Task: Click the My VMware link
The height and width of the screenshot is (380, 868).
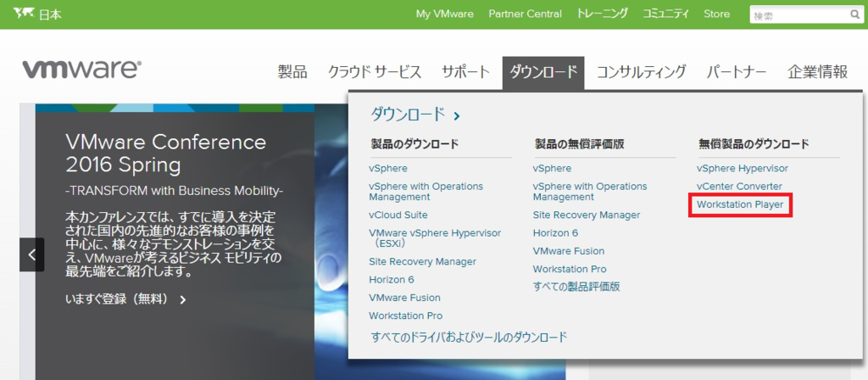Action: [444, 14]
